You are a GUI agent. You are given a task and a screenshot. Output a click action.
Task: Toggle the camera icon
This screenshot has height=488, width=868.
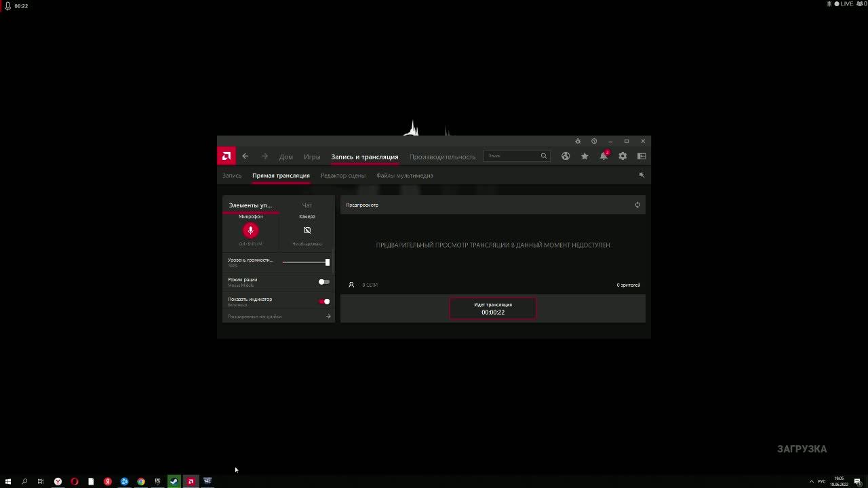307,230
